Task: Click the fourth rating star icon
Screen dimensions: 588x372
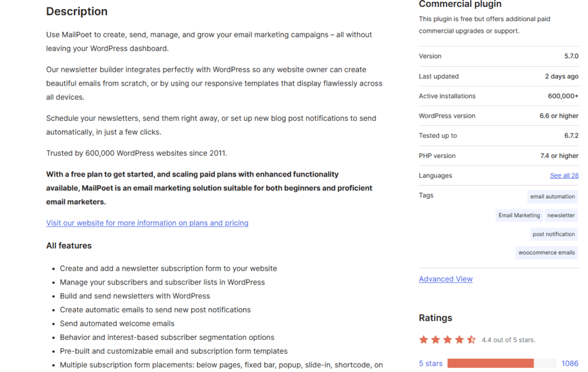Action: [459, 340]
